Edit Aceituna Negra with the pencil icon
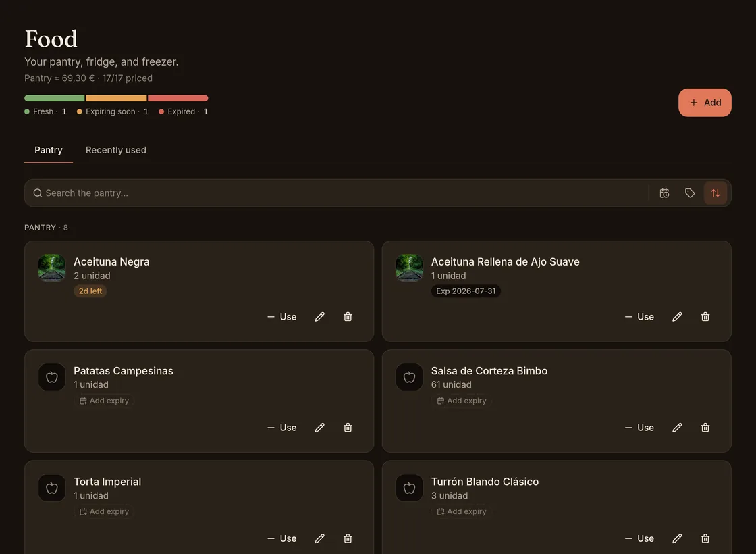This screenshot has width=756, height=554. (320, 317)
